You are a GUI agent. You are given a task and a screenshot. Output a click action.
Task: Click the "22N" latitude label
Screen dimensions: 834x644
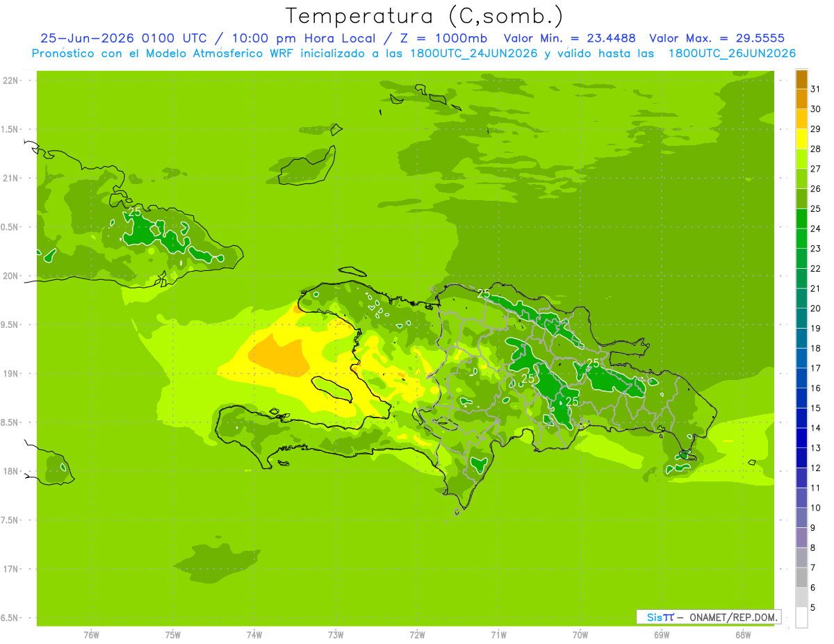coord(10,80)
